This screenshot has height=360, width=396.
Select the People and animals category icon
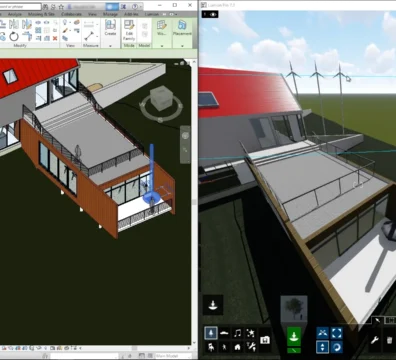[224, 347]
